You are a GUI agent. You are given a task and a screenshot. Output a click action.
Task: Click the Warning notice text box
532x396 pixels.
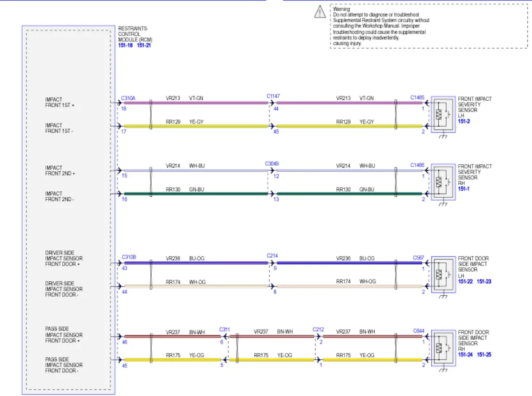click(429, 26)
